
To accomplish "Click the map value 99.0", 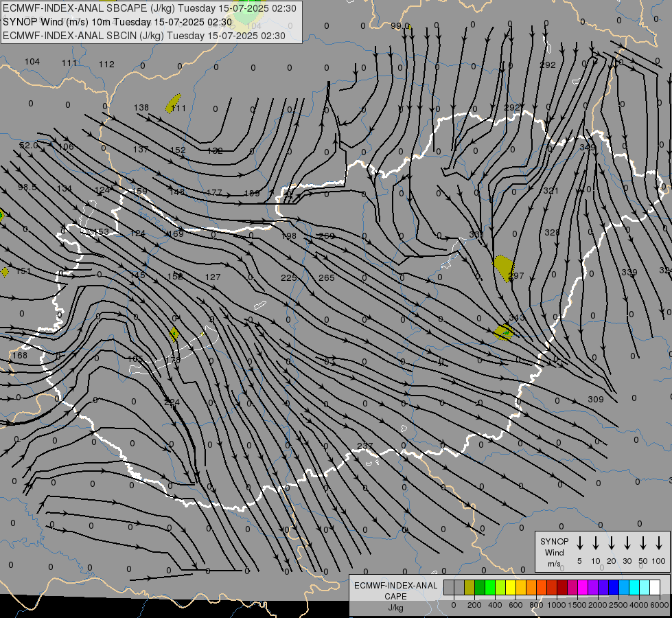I will tap(400, 25).
